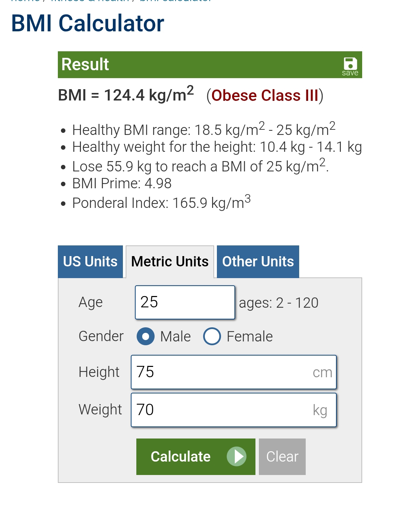The width and height of the screenshot is (420, 507).
Task: Switch to the US Units tab
Action: click(x=90, y=262)
